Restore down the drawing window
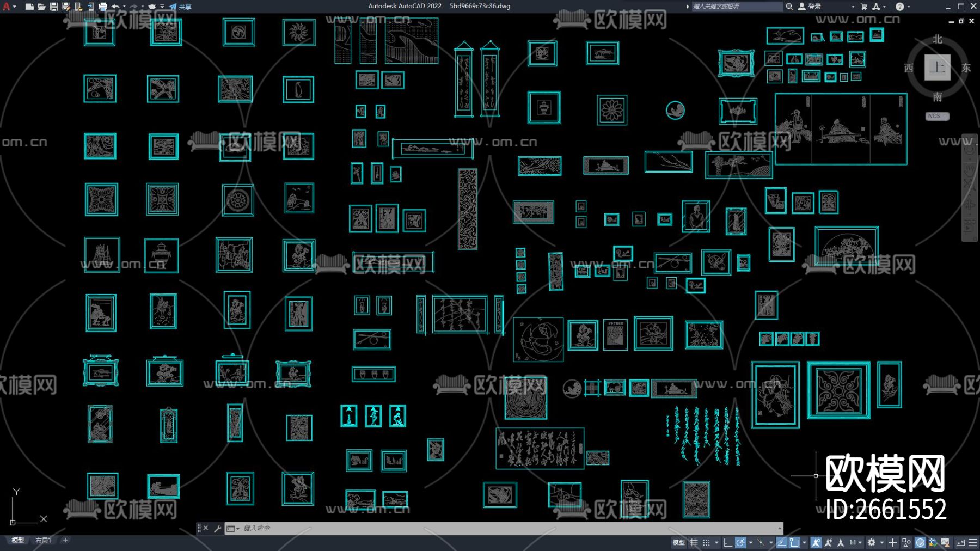Viewport: 980px width, 551px height. click(x=961, y=21)
